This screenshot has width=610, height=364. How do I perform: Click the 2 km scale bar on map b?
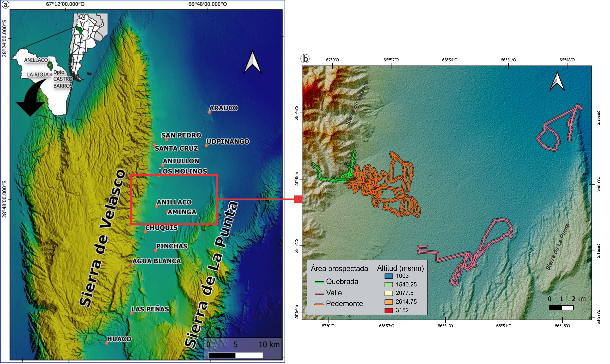click(x=561, y=308)
